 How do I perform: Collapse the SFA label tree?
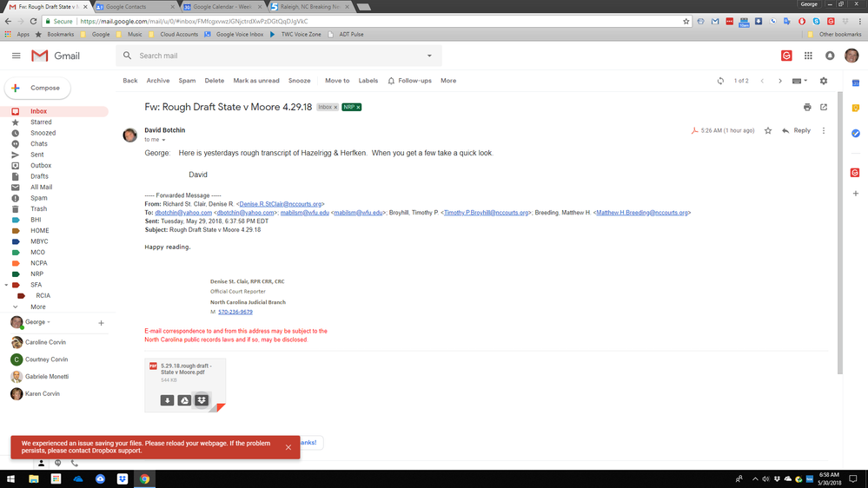pos(6,285)
